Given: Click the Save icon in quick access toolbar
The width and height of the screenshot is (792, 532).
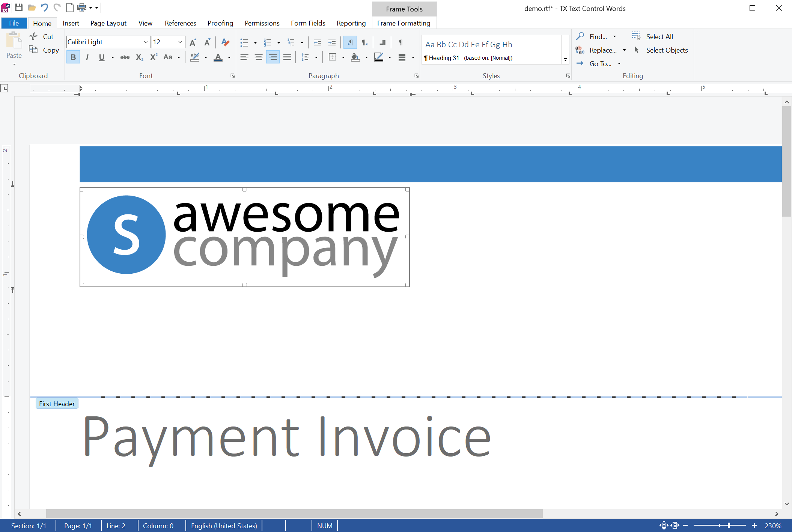Looking at the screenshot, I should (19, 7).
